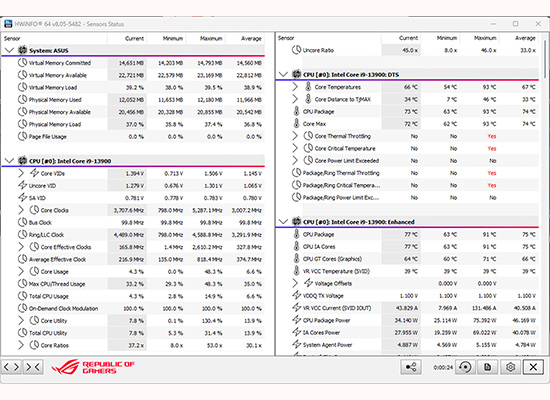Expand the Core Power Limit Exceeded row
The height and width of the screenshot is (400, 550).
[295, 160]
